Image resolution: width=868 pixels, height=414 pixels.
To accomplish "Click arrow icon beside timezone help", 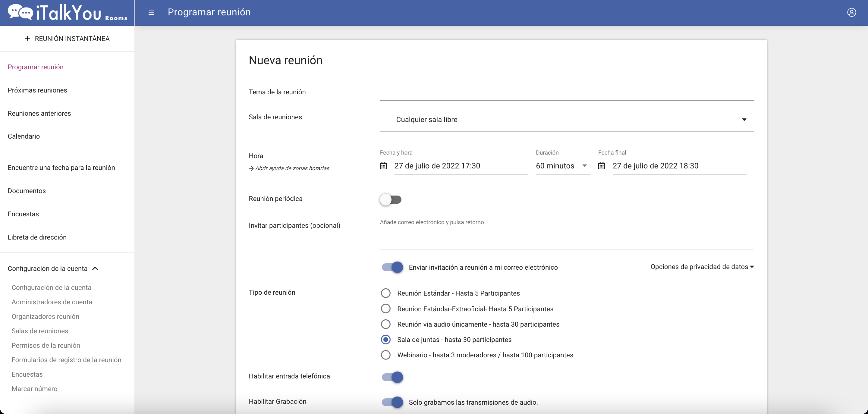I will [x=251, y=168].
